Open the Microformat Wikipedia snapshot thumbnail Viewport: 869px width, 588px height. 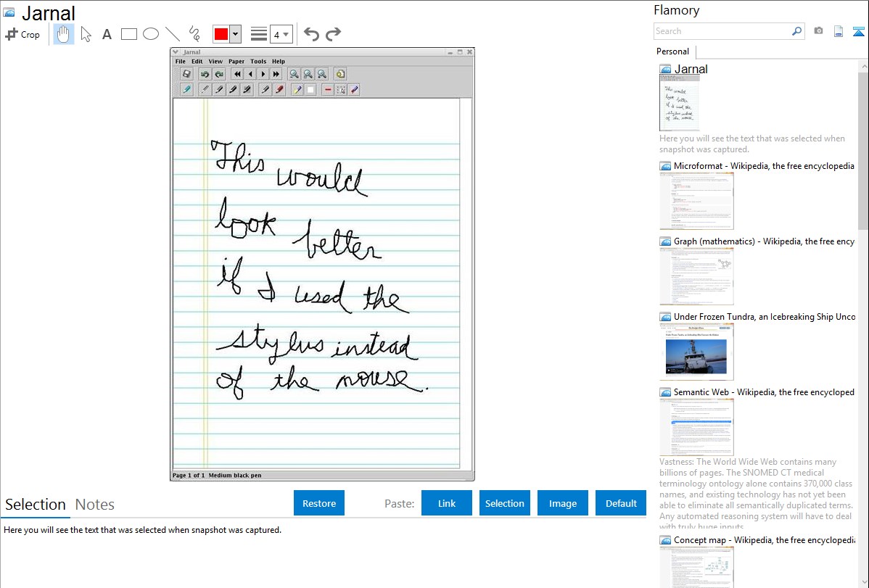[696, 201]
